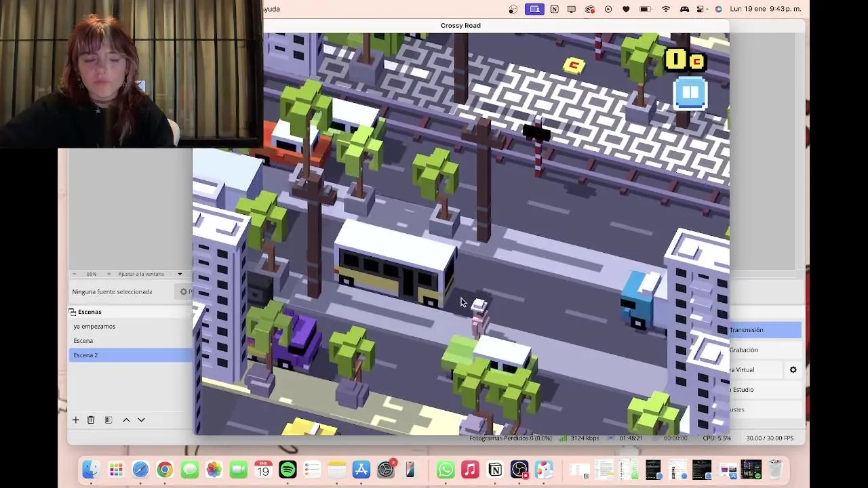Open the display menu bar icon

[572, 9]
